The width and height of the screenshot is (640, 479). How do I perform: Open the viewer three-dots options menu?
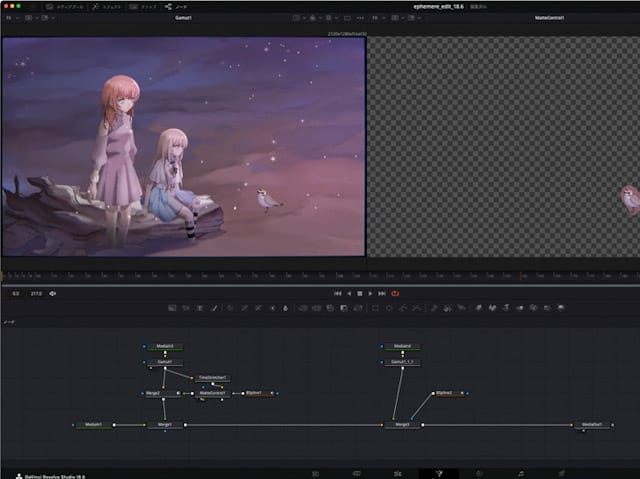[360, 18]
